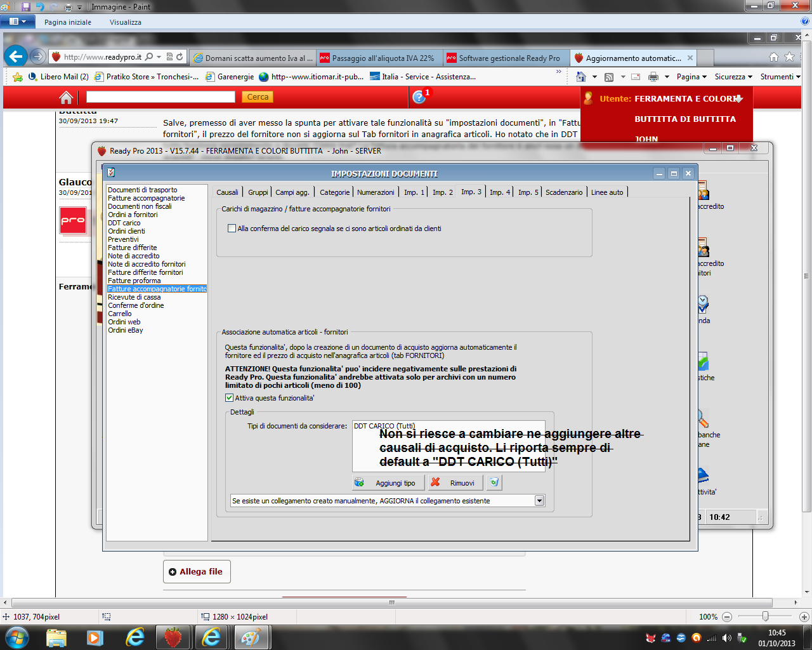Open the Passaggio all'aliquota IVA 22% tab

click(379, 58)
